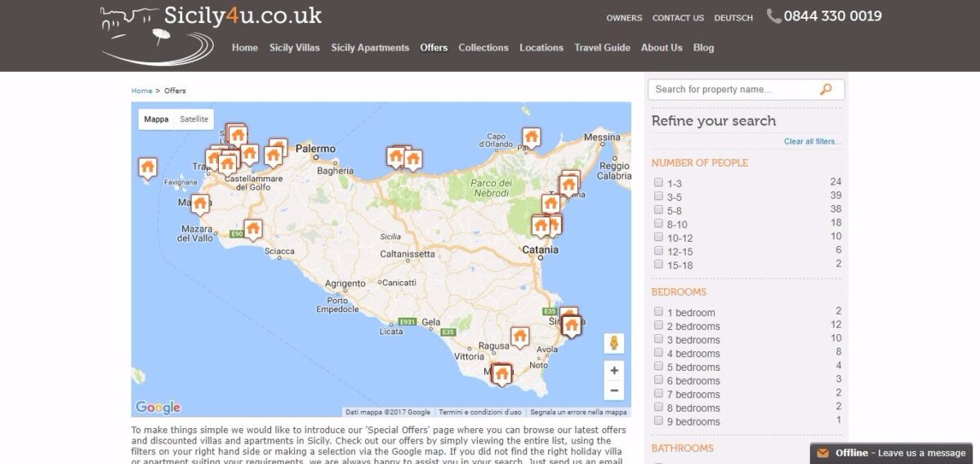Zoom out the map with minus button

click(x=614, y=390)
